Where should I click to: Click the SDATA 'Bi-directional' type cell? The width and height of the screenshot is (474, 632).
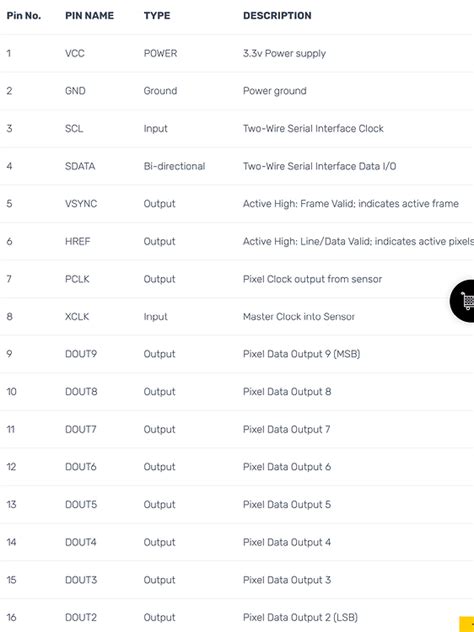click(x=174, y=166)
